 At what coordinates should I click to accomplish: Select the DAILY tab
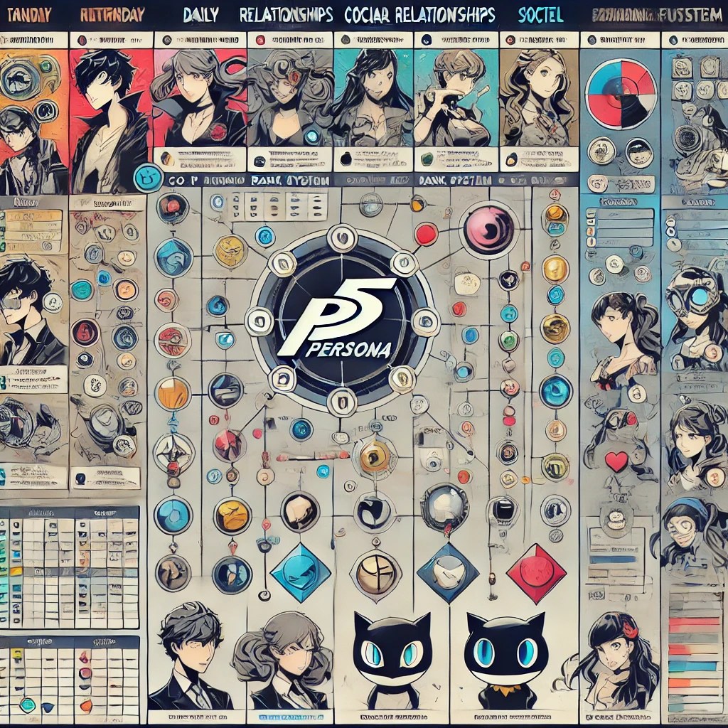200,16
